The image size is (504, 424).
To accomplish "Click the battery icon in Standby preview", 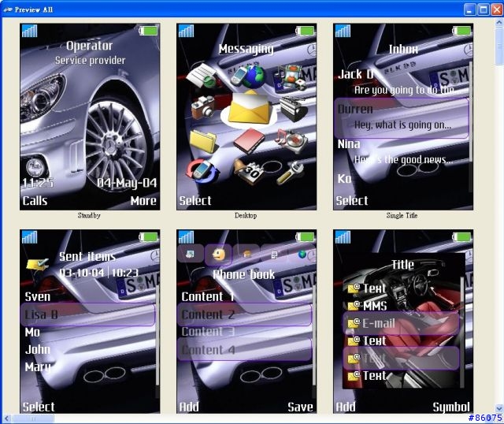I will (148, 31).
